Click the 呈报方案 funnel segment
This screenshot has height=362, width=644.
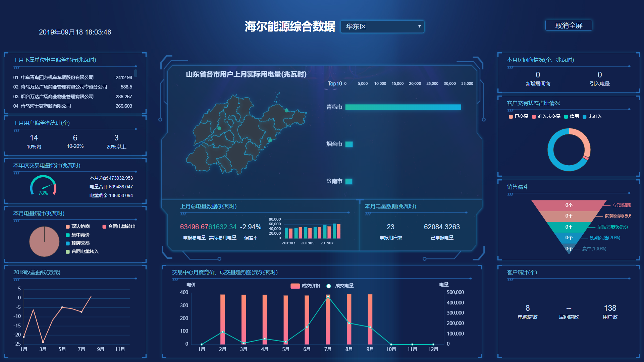pyautogui.click(x=569, y=227)
